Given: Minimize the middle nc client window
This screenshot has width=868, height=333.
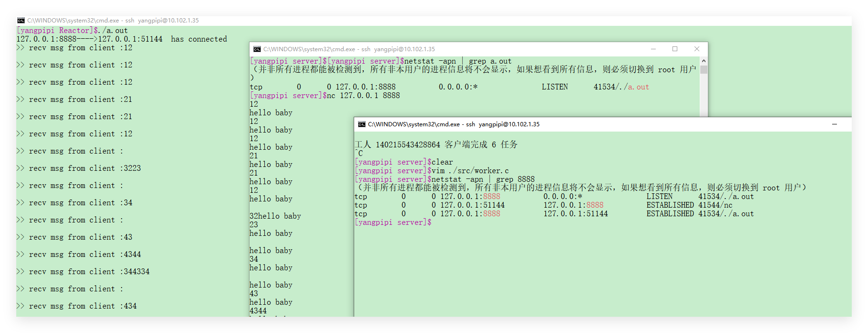Looking at the screenshot, I should (653, 49).
